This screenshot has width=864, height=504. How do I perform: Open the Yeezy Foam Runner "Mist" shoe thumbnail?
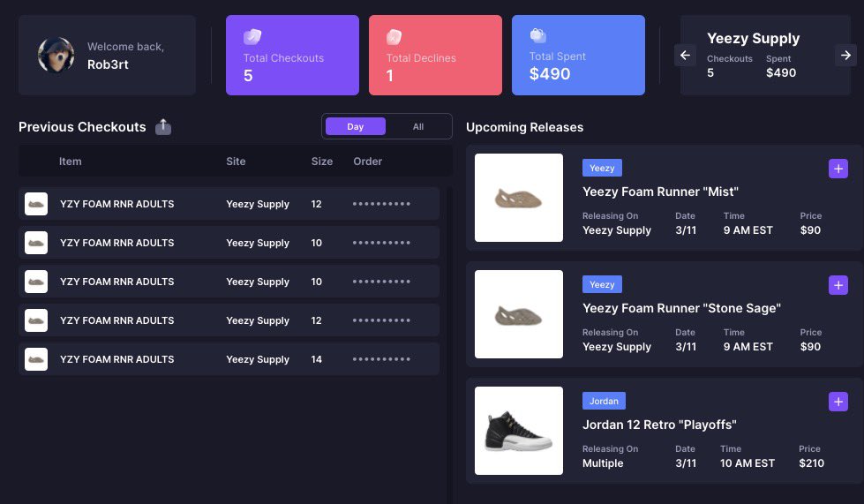pyautogui.click(x=519, y=198)
